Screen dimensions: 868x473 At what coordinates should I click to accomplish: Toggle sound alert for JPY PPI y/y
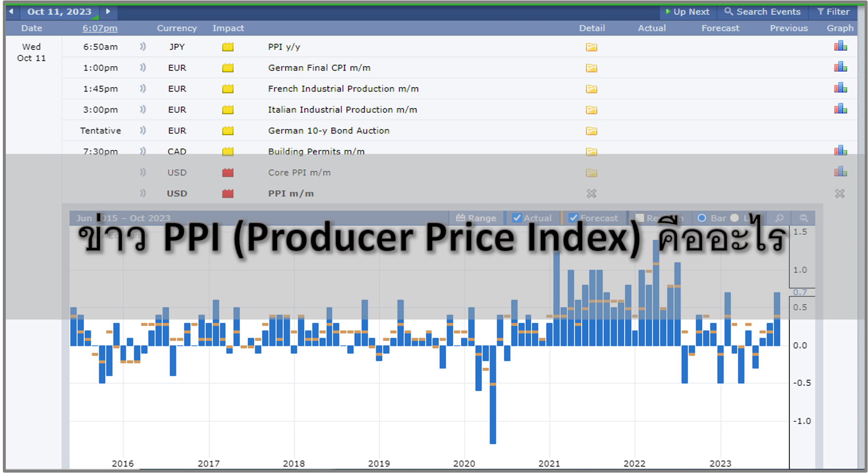pos(143,47)
